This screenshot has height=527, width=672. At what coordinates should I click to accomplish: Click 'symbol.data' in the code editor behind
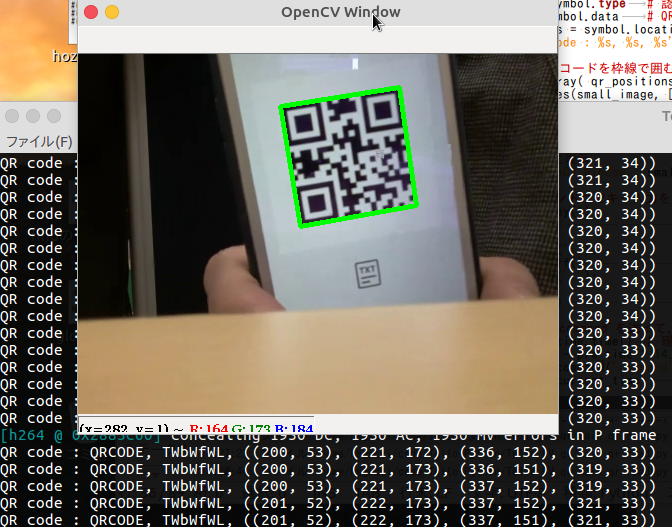click(589, 17)
